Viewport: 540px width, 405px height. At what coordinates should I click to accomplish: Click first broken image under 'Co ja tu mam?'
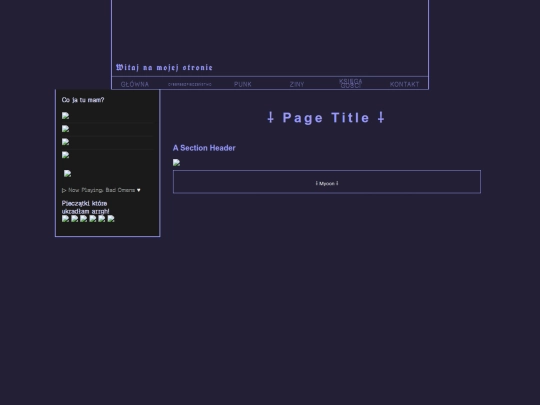coord(65,116)
